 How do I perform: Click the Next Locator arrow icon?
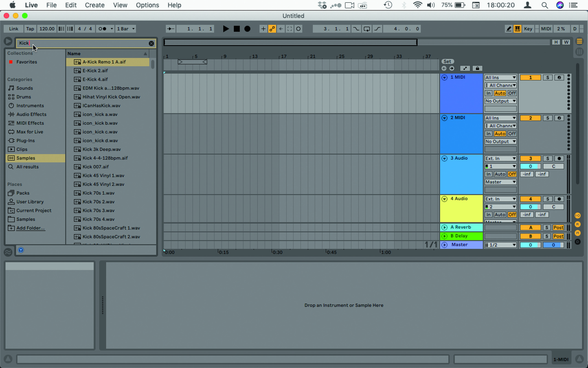pyautogui.click(x=452, y=68)
